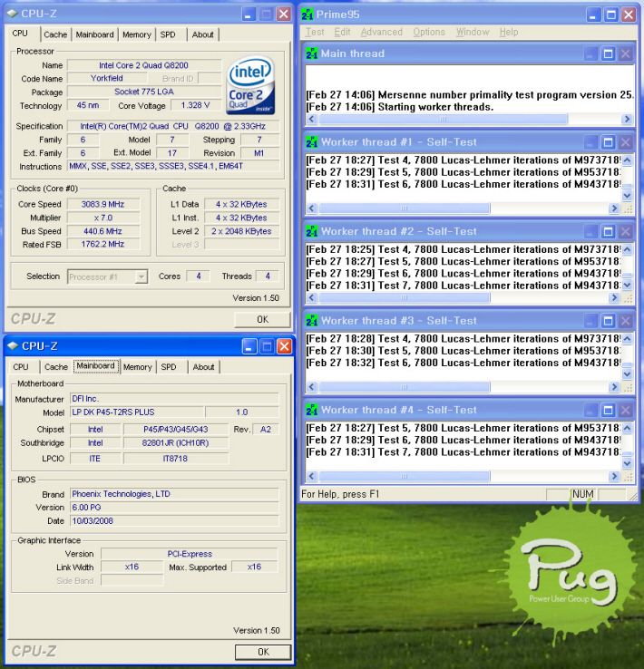Minimize the bottom CPU-Z window
644x669 pixels.
(x=249, y=346)
